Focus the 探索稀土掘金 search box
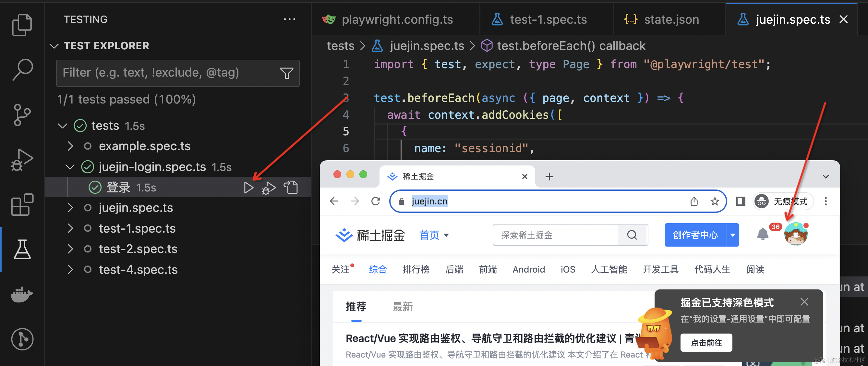Viewport: 868px width, 366px height. (556, 235)
